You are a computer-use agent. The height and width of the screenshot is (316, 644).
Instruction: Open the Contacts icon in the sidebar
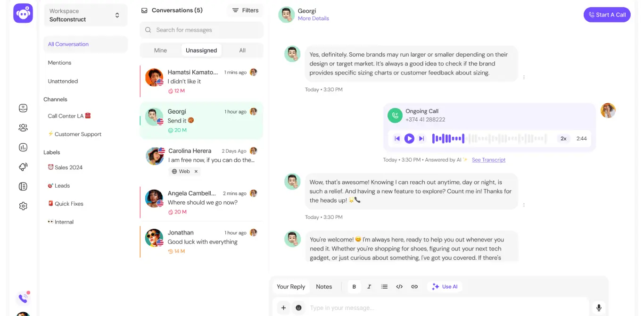coord(23,127)
